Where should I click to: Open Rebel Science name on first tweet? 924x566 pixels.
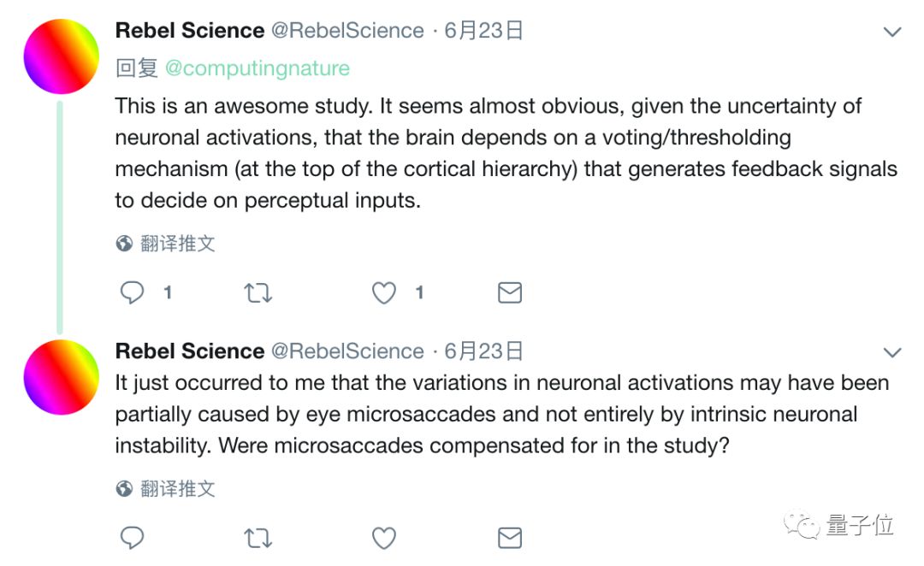(x=190, y=31)
